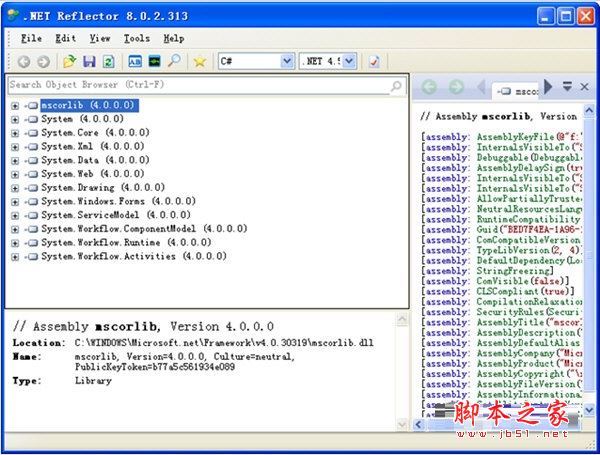This screenshot has height=455, width=600.
Task: Expand the System (4.0.0.0) node
Action: tap(15, 119)
